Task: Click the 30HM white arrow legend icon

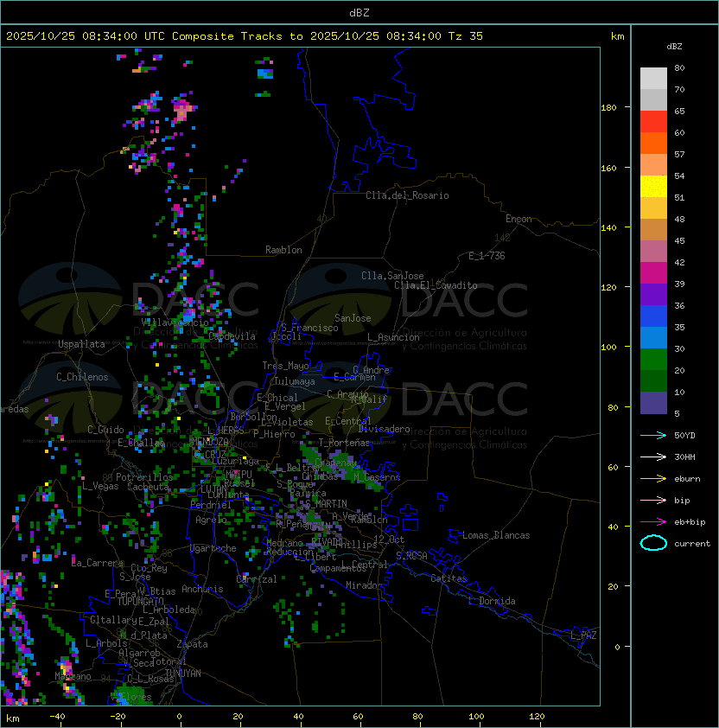Action: (653, 457)
